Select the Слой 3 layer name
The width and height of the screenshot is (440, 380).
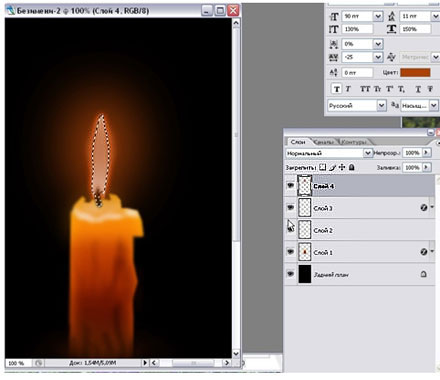323,208
